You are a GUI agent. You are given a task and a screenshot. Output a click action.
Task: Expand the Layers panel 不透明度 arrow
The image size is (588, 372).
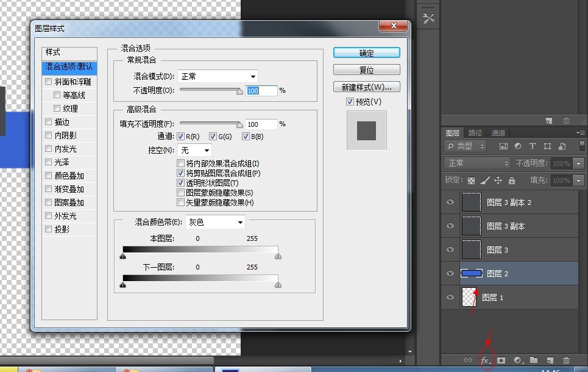579,163
